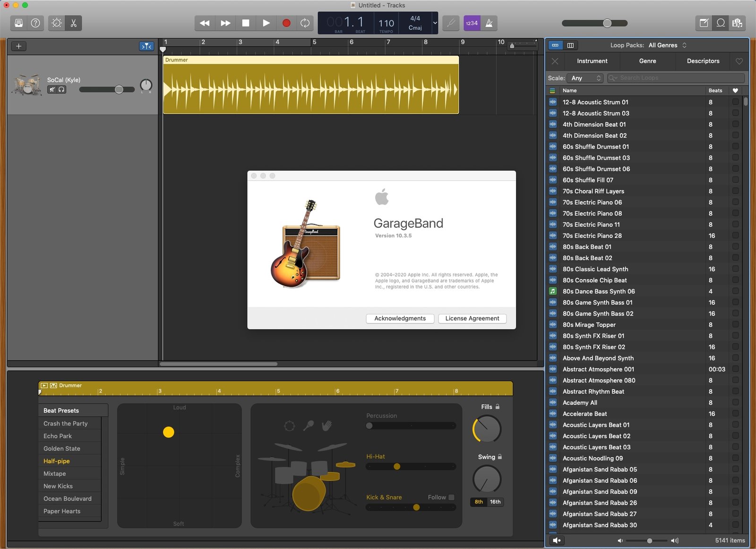Select the Descriptors filter tab

coord(703,61)
